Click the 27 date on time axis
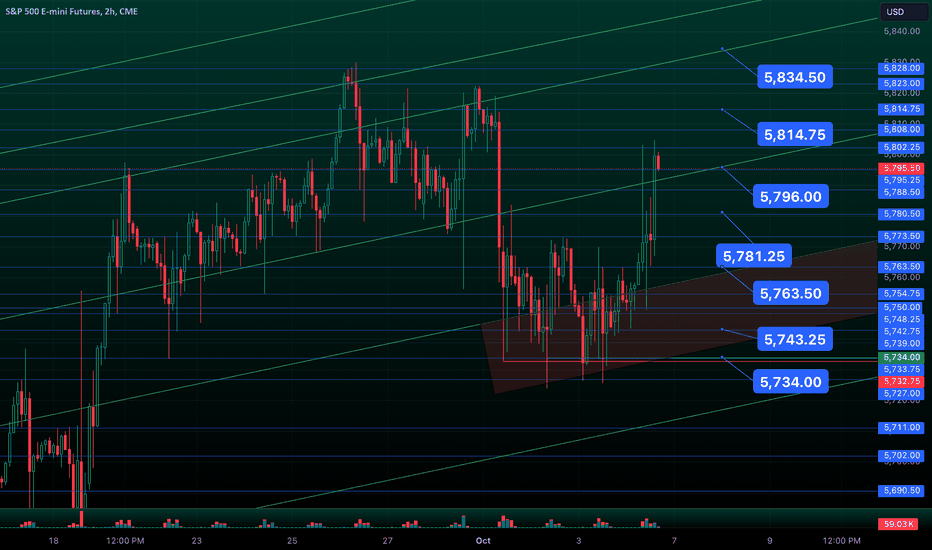932x550 pixels. 388,541
